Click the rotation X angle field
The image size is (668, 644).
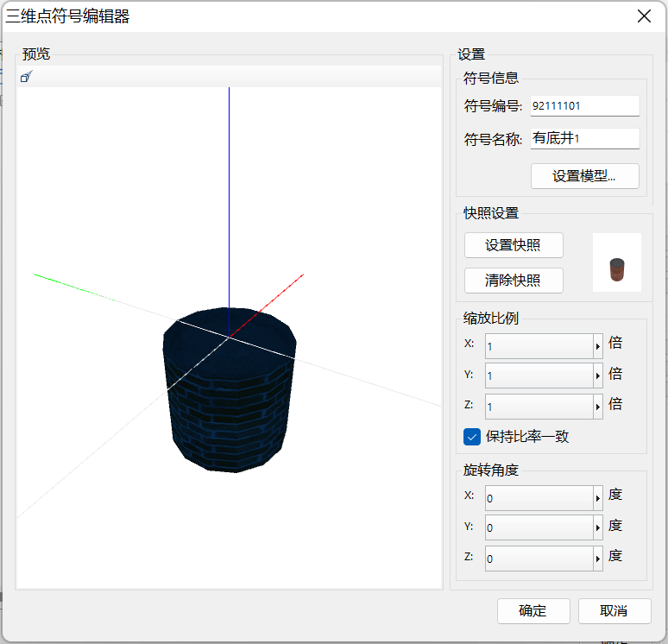tap(539, 498)
